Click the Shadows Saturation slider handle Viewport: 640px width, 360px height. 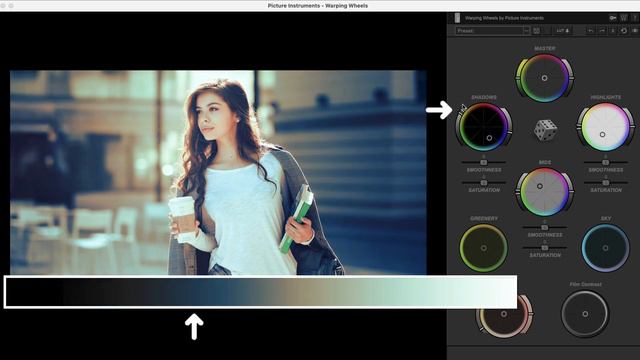pos(484,182)
